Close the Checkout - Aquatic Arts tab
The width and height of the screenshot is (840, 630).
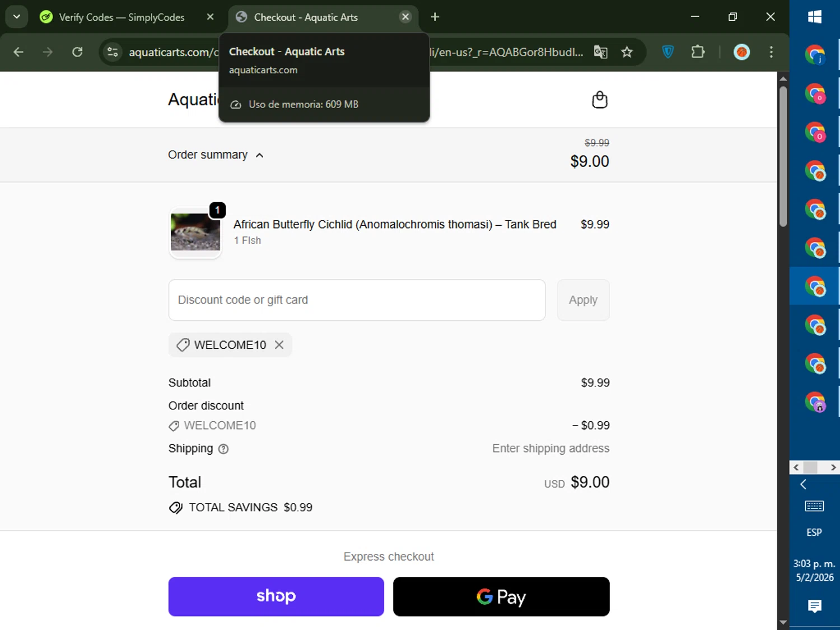(405, 17)
